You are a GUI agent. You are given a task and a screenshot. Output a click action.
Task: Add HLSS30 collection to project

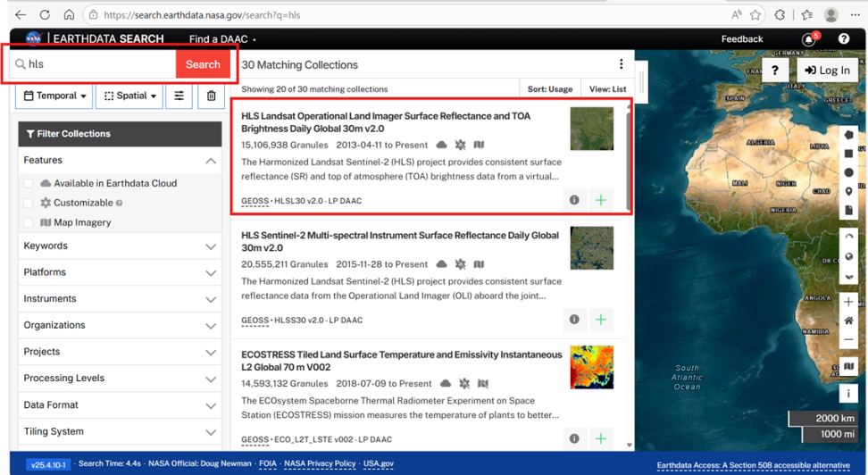pos(601,320)
